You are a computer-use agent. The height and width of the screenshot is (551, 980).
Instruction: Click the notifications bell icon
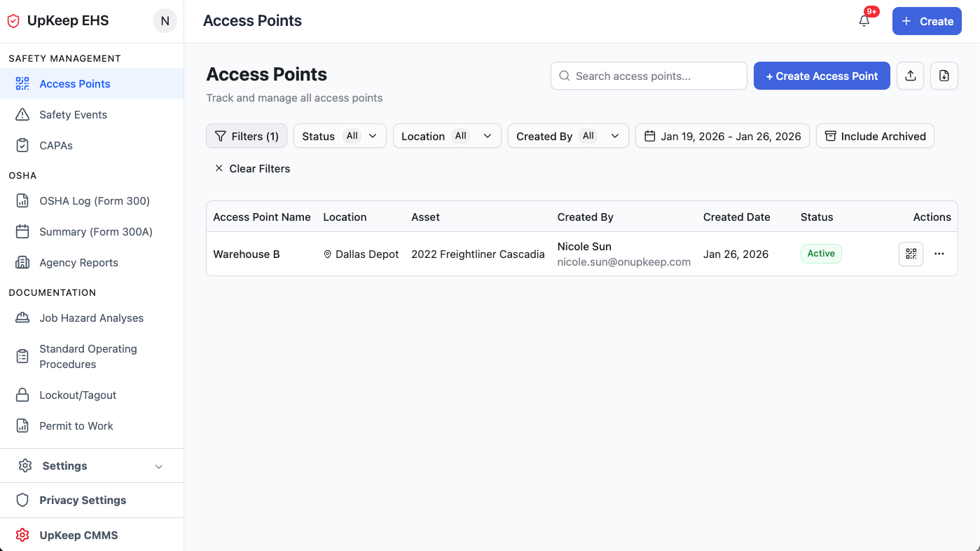pyautogui.click(x=864, y=21)
